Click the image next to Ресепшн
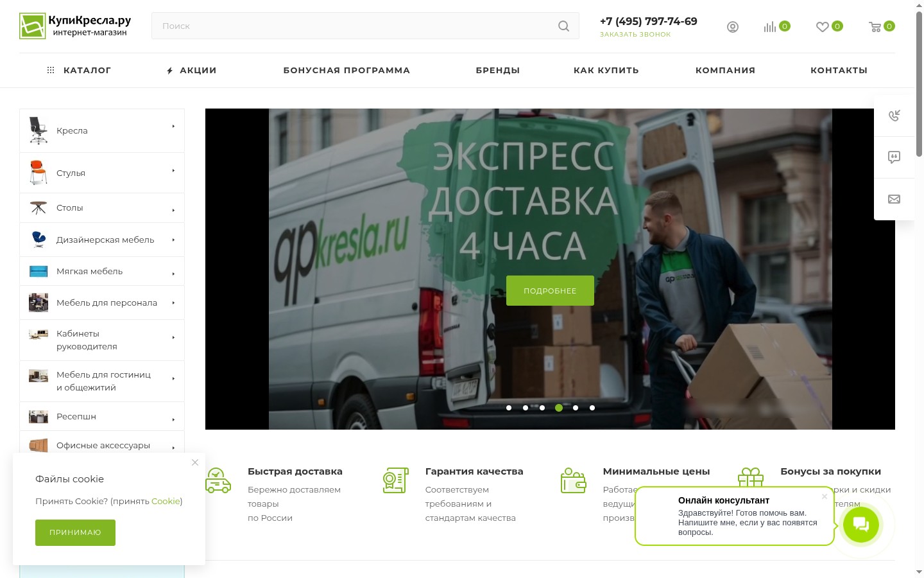924x578 pixels. (x=38, y=417)
